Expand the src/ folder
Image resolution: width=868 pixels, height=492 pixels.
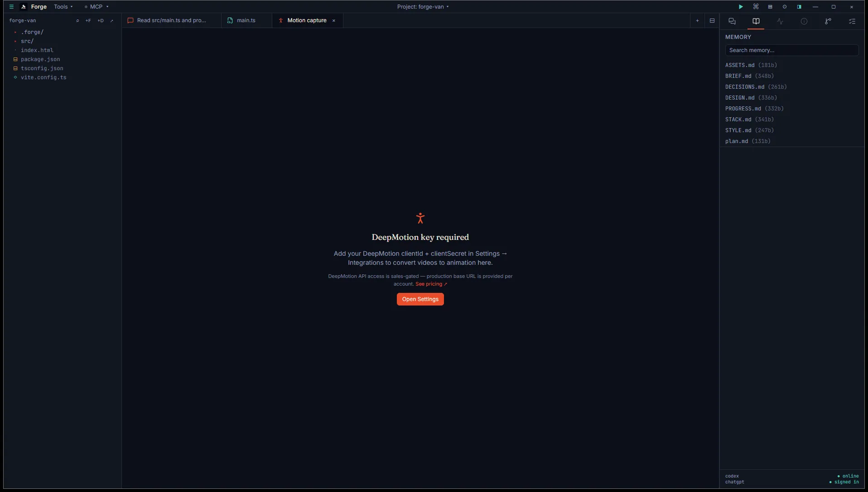27,41
